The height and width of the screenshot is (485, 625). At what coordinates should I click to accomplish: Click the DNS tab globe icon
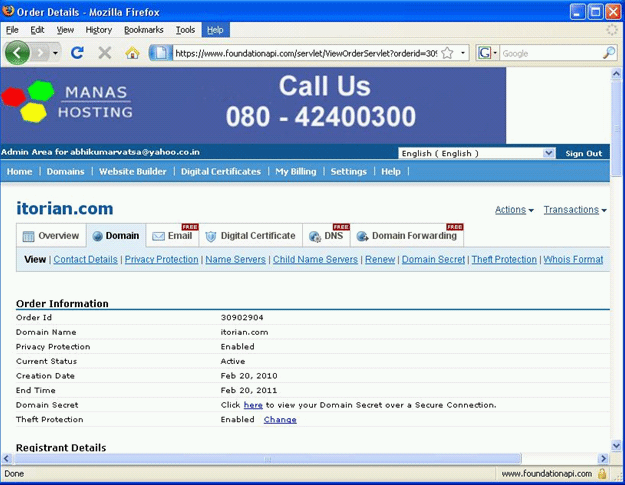click(x=315, y=236)
